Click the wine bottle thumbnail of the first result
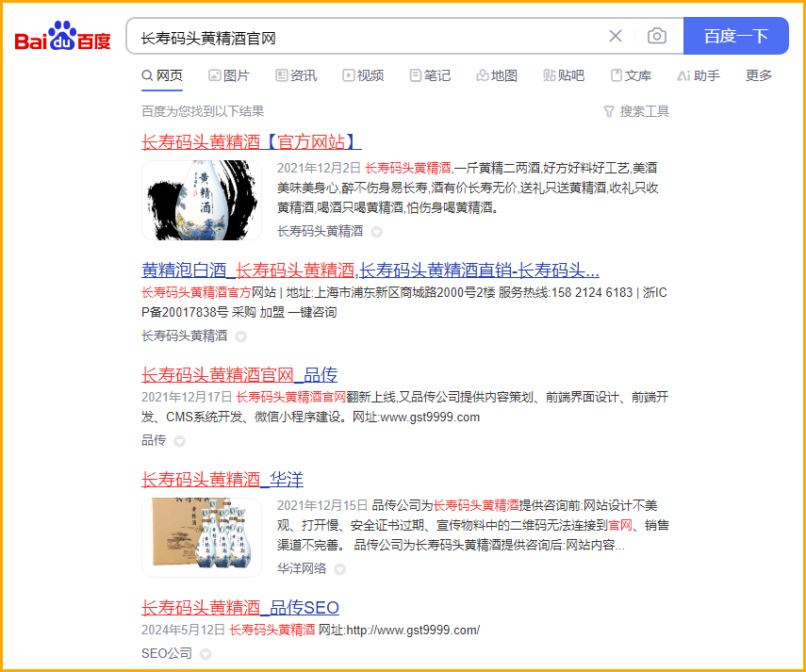The image size is (806, 672). pos(201,201)
